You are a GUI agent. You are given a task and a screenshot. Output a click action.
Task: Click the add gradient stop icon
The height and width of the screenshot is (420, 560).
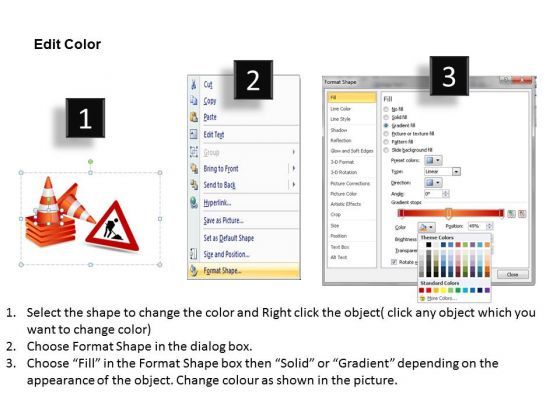511,214
